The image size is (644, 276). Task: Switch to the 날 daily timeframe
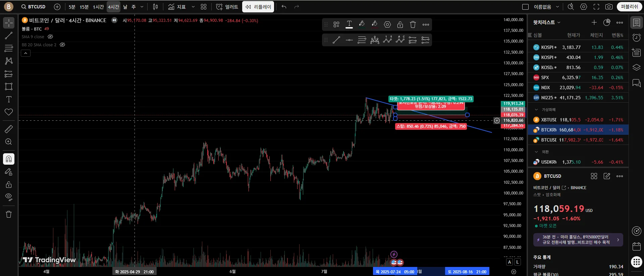point(125,7)
